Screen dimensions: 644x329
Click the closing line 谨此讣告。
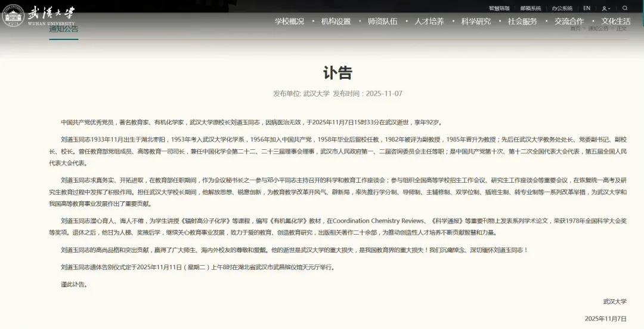point(75,285)
